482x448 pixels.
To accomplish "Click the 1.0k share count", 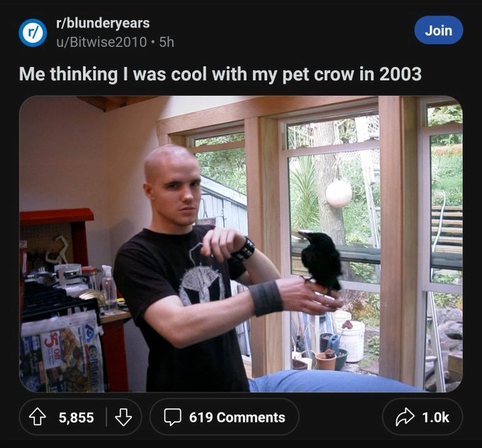I will coord(435,418).
